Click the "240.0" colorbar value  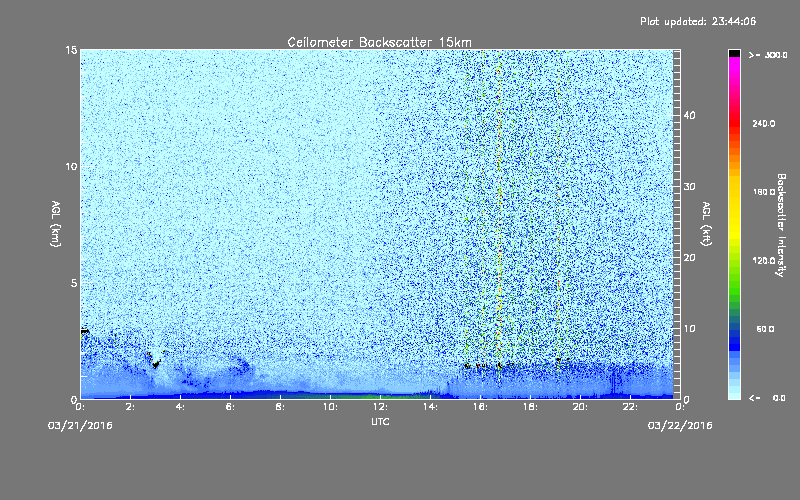[764, 124]
